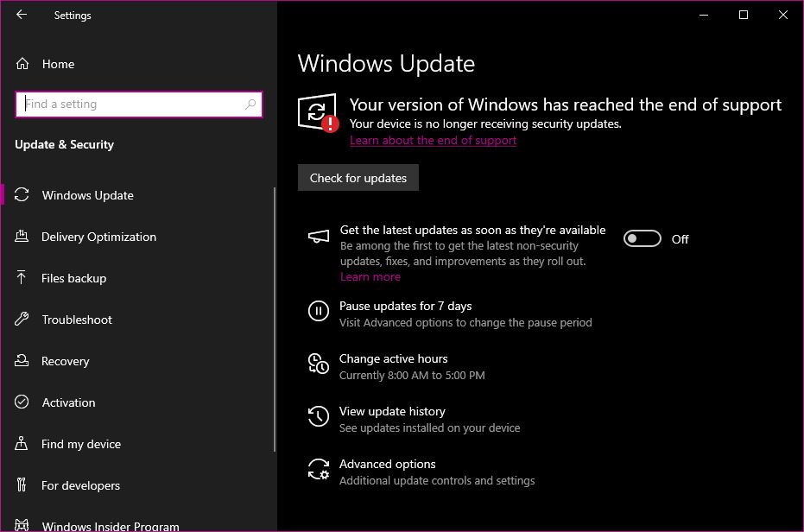Open Delivery Optimization page

[137, 237]
